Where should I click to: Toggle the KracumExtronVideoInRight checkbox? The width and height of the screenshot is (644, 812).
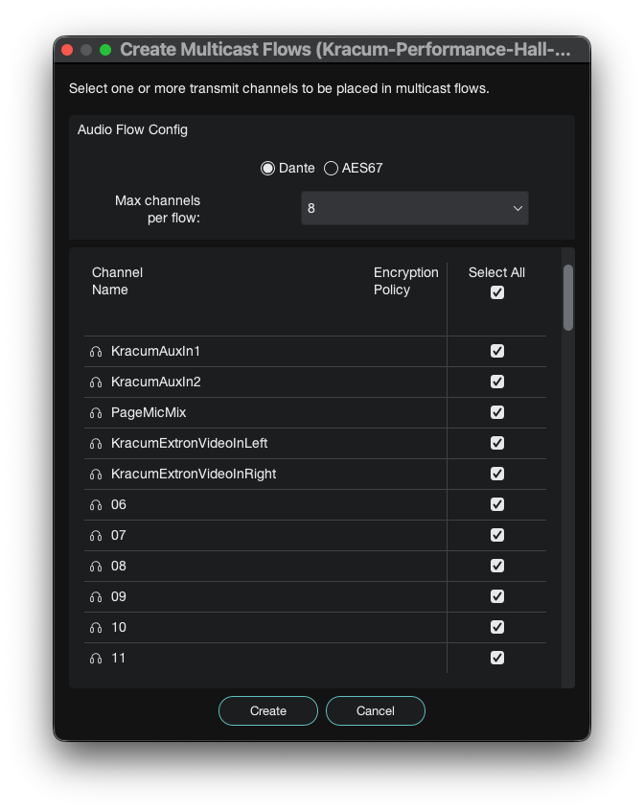497,474
